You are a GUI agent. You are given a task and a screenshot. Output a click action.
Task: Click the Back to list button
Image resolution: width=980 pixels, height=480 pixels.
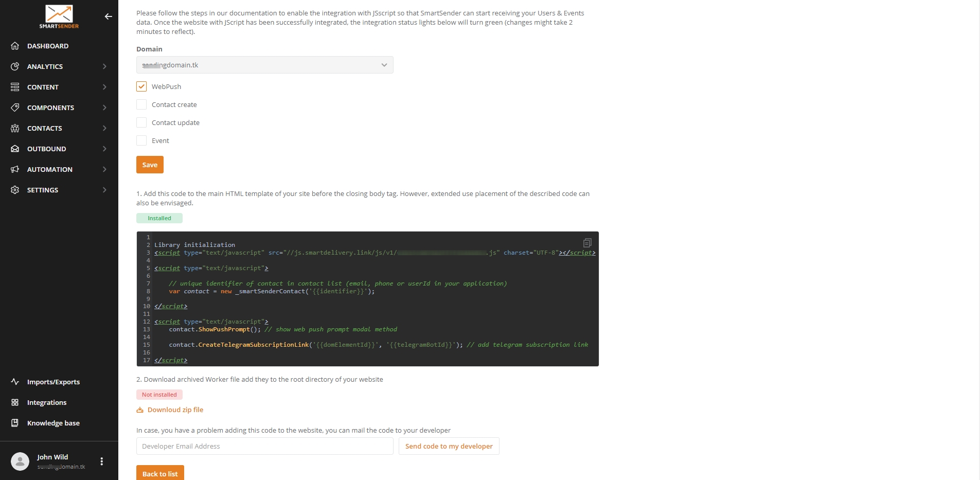160,473
